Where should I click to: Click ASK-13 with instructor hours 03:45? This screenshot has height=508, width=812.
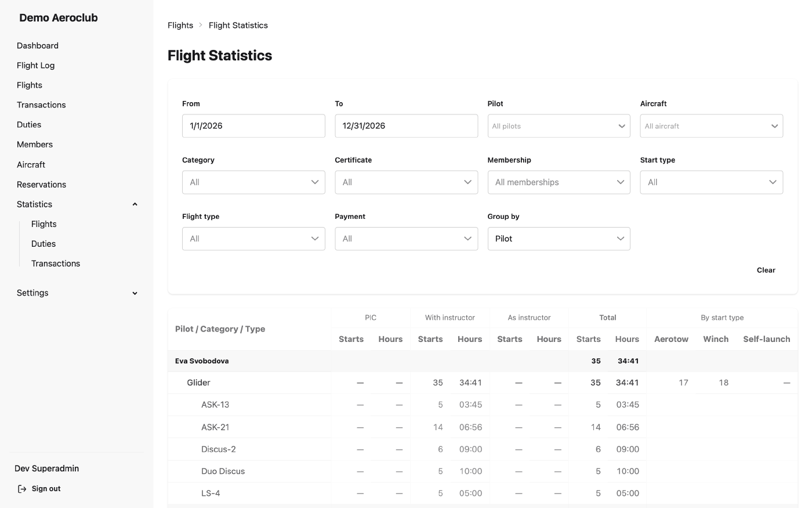(470, 405)
